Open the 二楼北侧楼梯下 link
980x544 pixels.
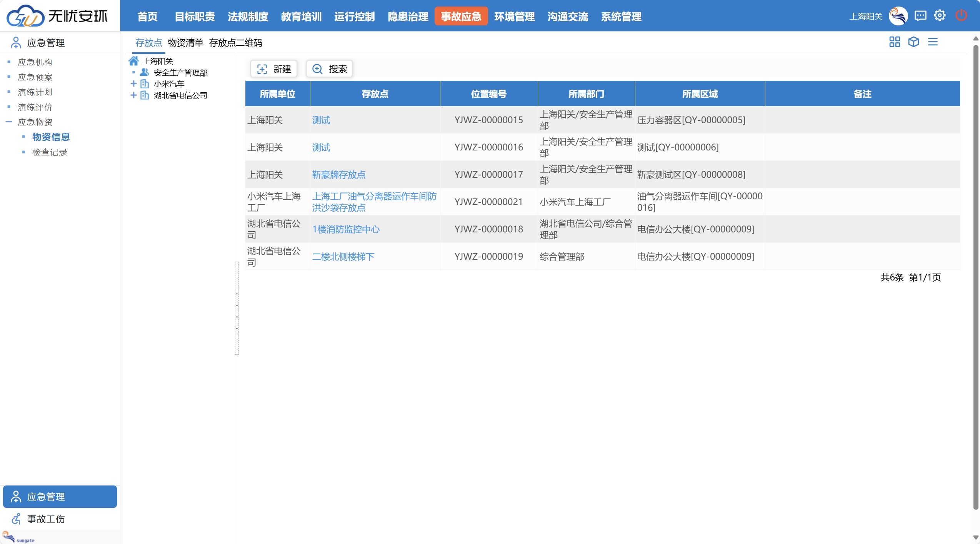pos(343,257)
